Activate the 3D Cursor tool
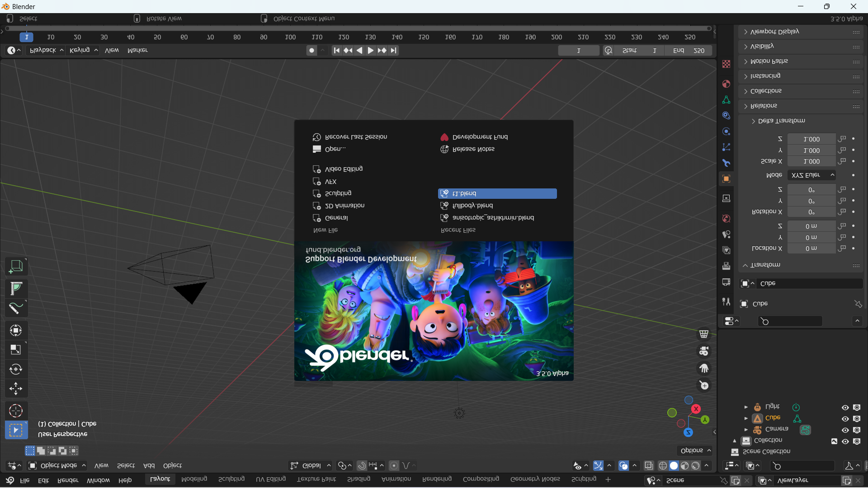Image resolution: width=868 pixels, height=488 pixels. click(16, 411)
